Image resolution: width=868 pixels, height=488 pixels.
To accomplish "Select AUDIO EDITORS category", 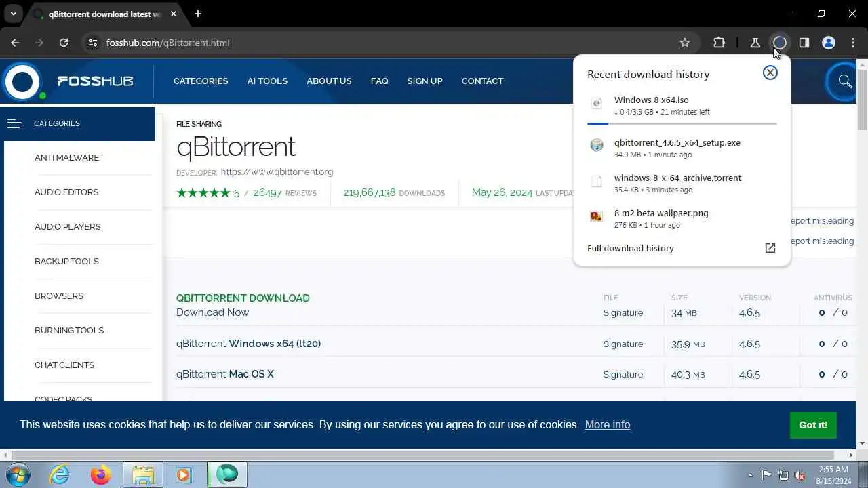I will [66, 192].
